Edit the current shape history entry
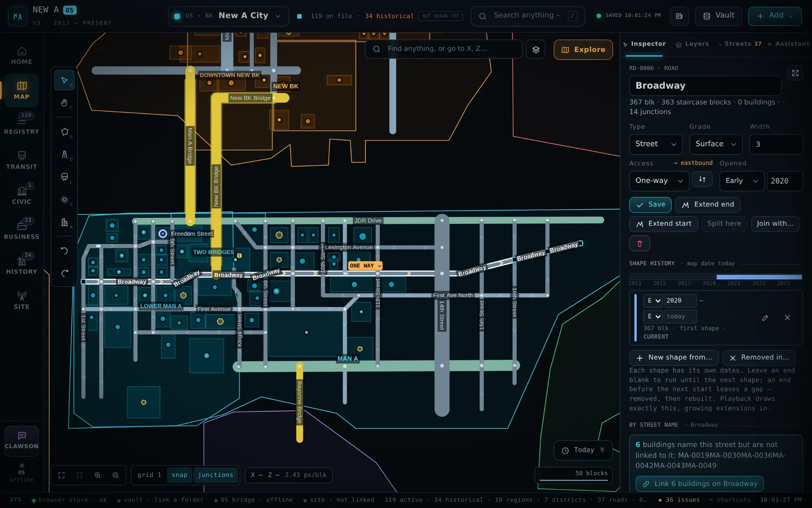The height and width of the screenshot is (508, 812). click(765, 318)
